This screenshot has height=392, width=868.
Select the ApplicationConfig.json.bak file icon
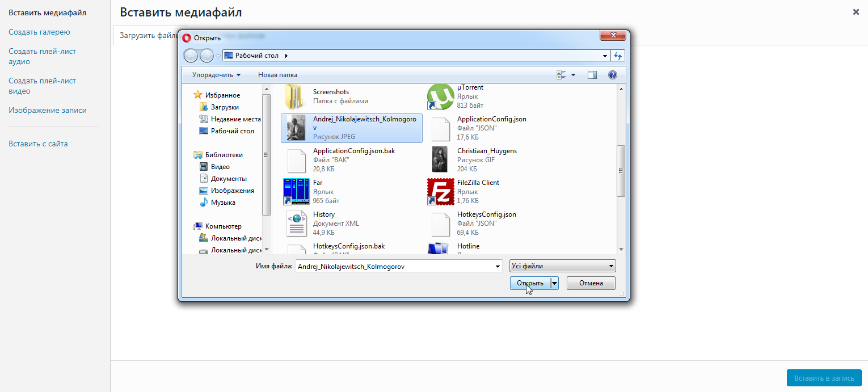click(296, 160)
